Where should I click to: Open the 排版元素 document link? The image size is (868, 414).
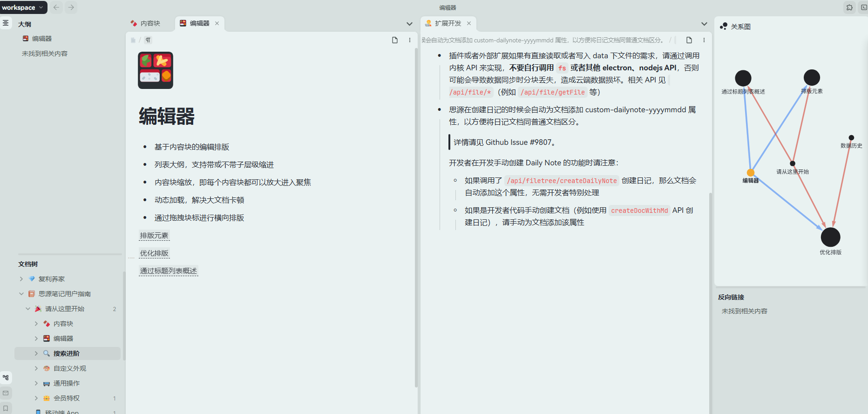(x=154, y=236)
